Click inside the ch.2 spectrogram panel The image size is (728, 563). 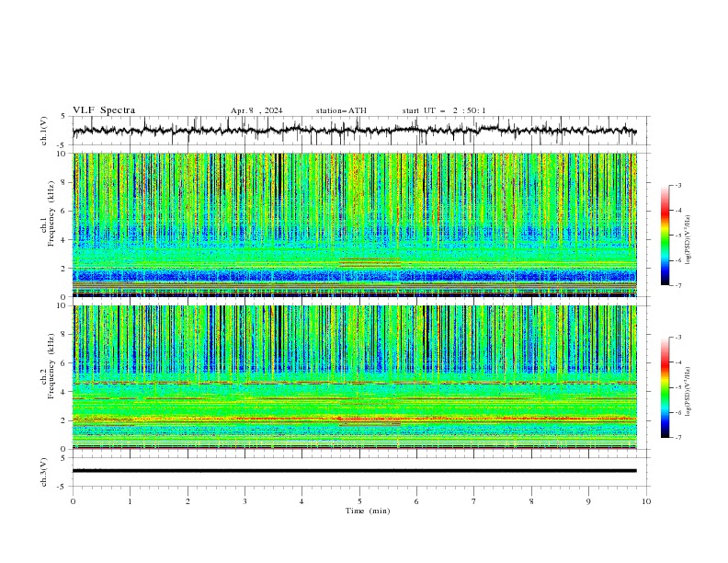[354, 377]
